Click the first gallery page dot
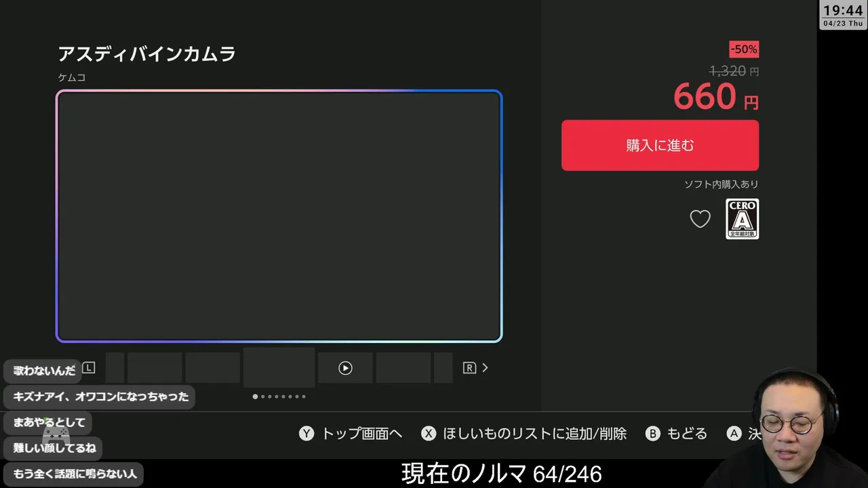Viewport: 868px width, 488px height. (x=255, y=396)
